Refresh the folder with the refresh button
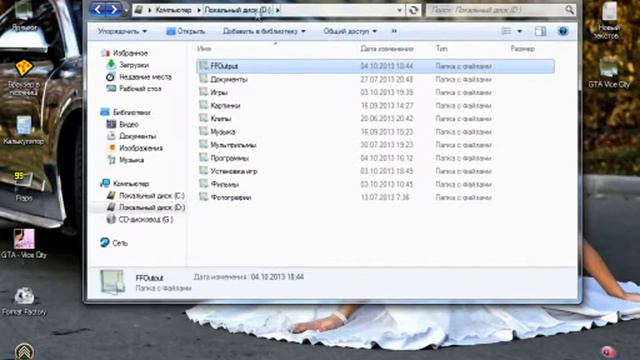The image size is (640, 360). click(413, 10)
